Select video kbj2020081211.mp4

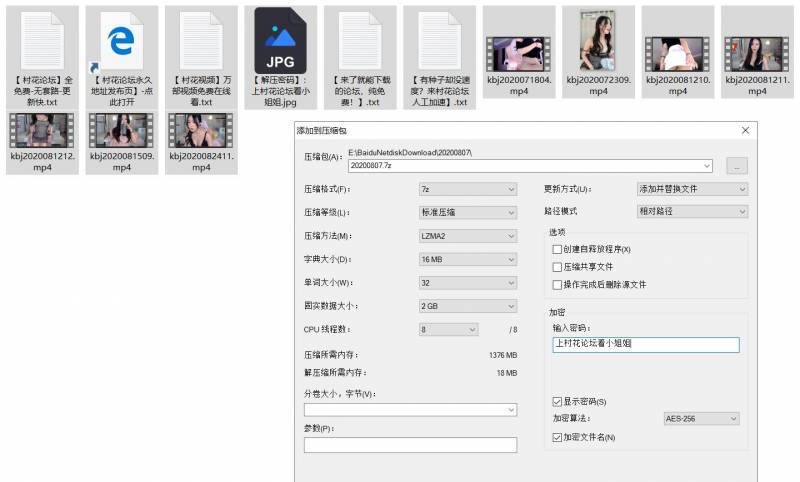757,54
